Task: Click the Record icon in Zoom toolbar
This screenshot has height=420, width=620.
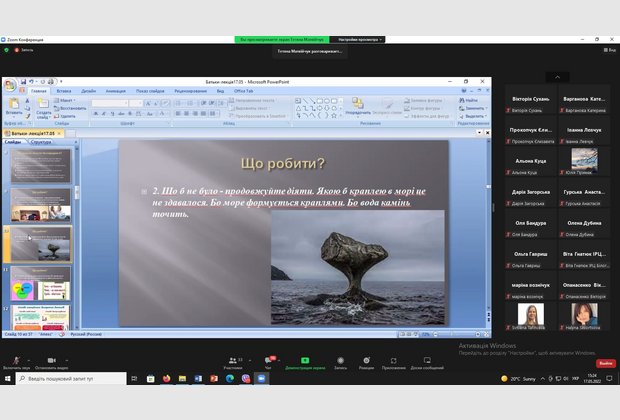Action: pyautogui.click(x=340, y=360)
